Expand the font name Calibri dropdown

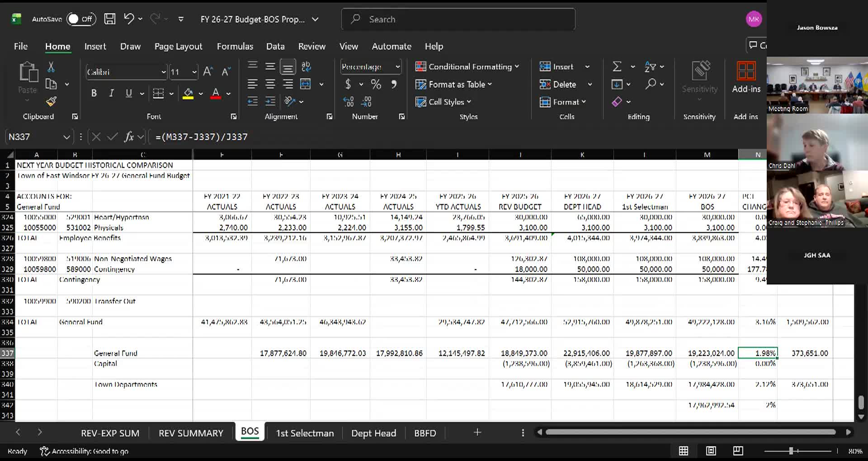(x=164, y=72)
